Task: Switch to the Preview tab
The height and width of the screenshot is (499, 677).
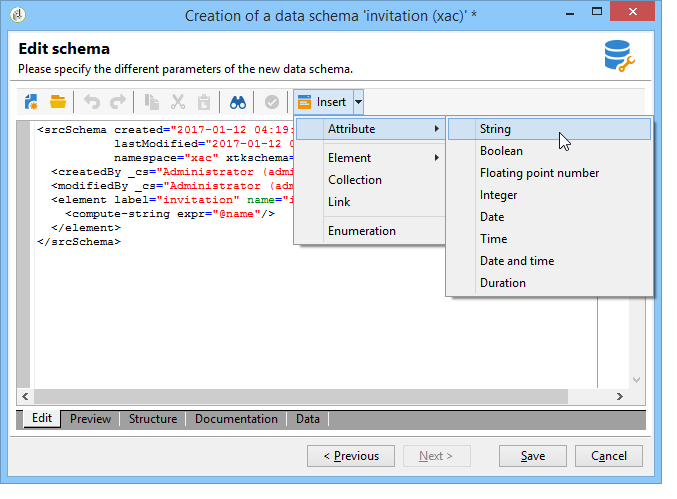Action: pos(90,419)
